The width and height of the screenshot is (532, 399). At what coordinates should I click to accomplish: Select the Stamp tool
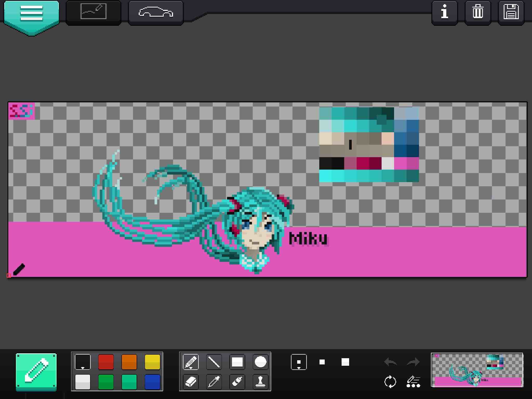click(x=261, y=382)
